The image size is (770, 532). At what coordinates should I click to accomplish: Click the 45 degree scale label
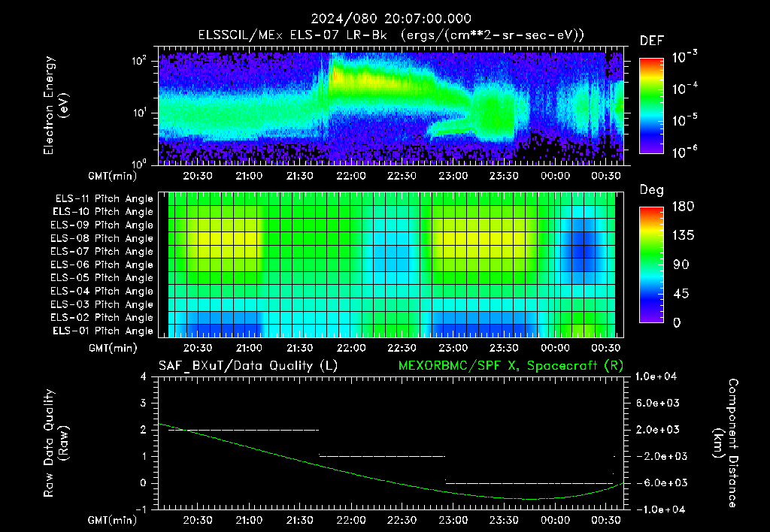pyautogui.click(x=680, y=294)
